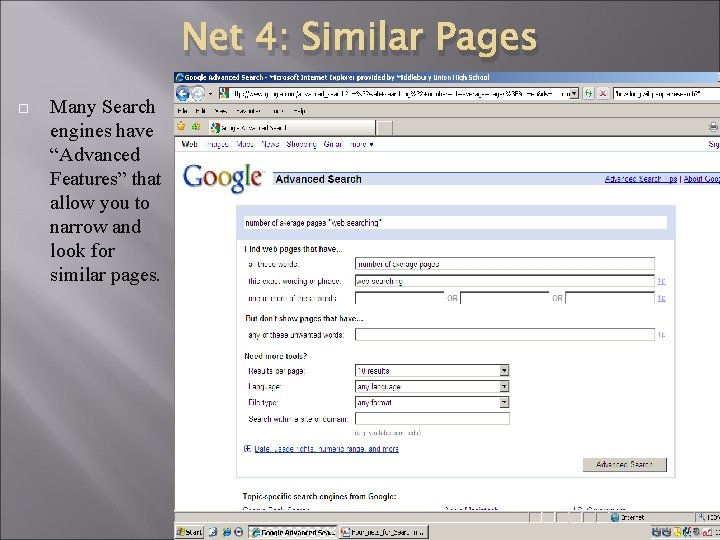Image resolution: width=720 pixels, height=540 pixels.
Task: Open the Language dropdown showing 'any language'
Action: pyautogui.click(x=432, y=387)
